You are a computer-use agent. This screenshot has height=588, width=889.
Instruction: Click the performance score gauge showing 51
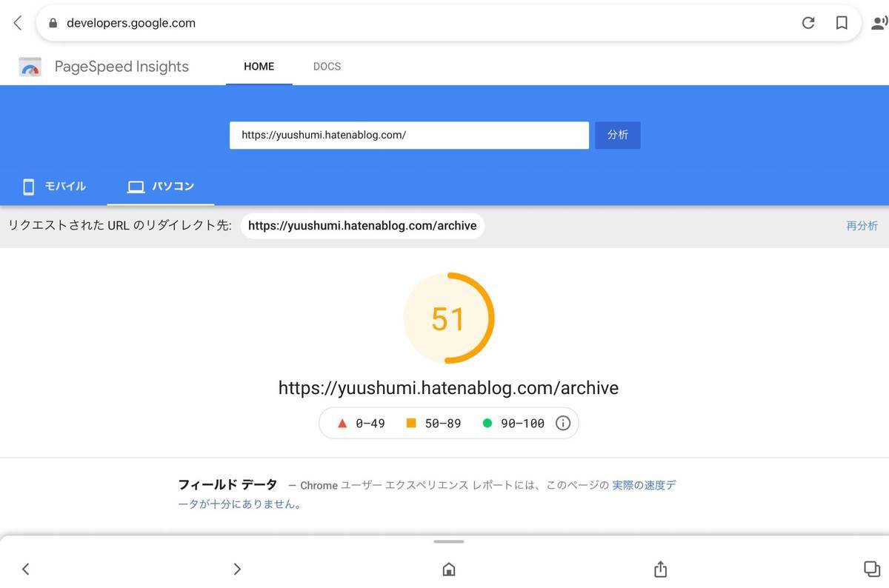pos(448,318)
